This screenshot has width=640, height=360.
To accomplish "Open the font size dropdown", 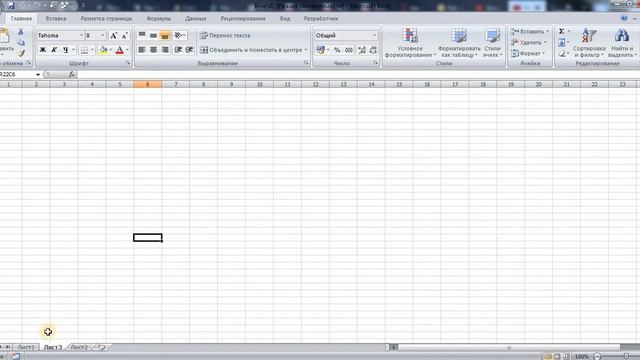I will (102, 36).
